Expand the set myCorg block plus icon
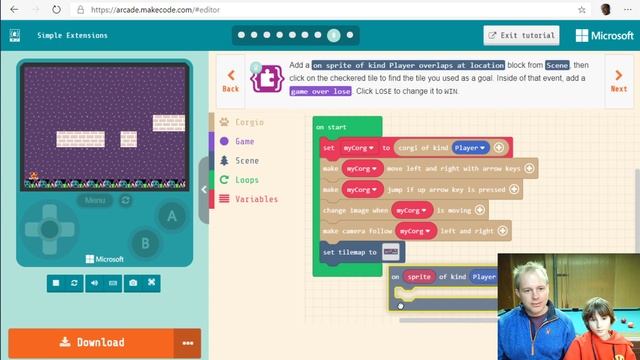The height and width of the screenshot is (360, 640). [499, 147]
